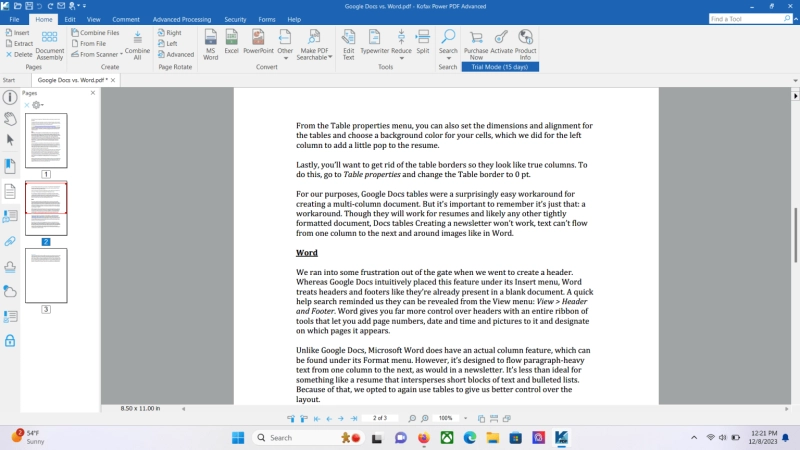Zoom out using the magnifier minus icon

click(412, 418)
